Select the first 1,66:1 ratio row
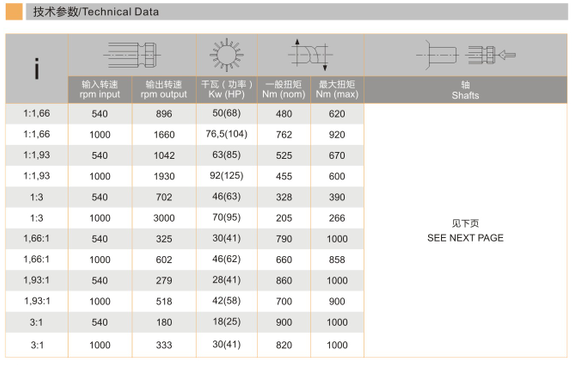Screen dimensions: 575x365 tap(185, 239)
